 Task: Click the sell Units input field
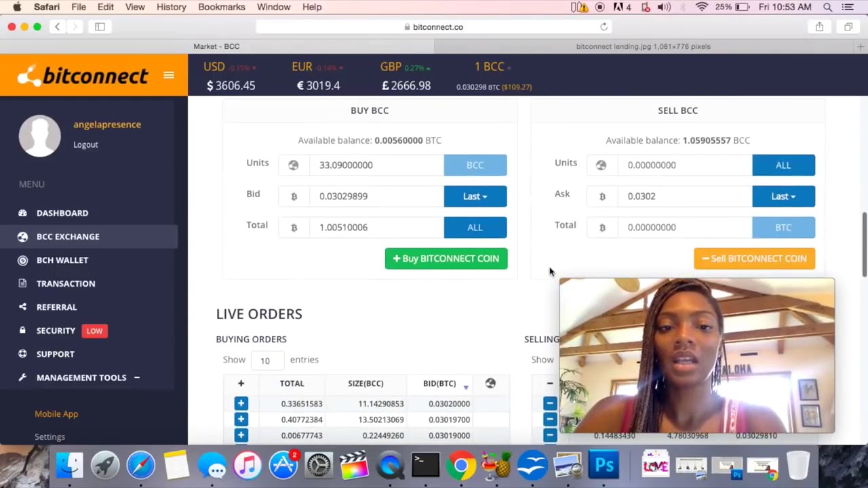point(685,165)
